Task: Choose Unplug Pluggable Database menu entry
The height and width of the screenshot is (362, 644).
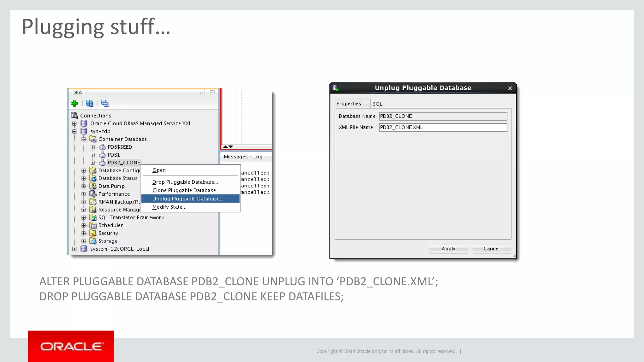Action: [190, 199]
